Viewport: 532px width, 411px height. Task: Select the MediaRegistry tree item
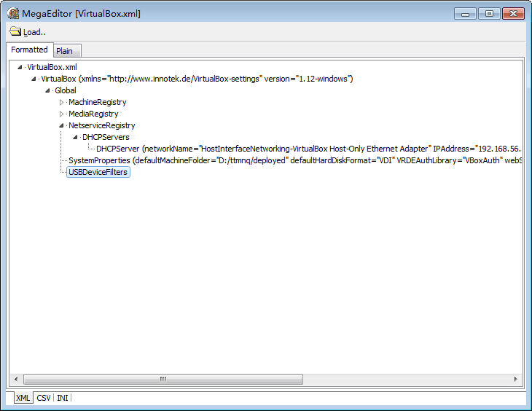click(93, 114)
